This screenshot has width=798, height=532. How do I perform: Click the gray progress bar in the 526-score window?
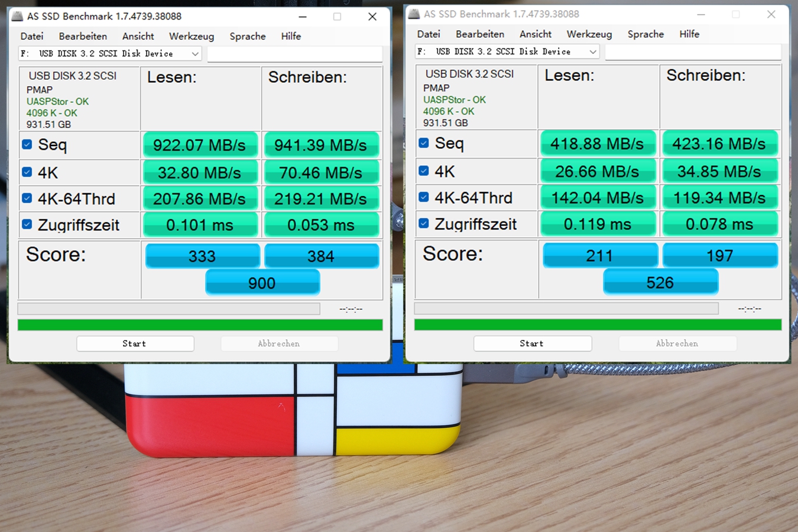pyautogui.click(x=566, y=309)
